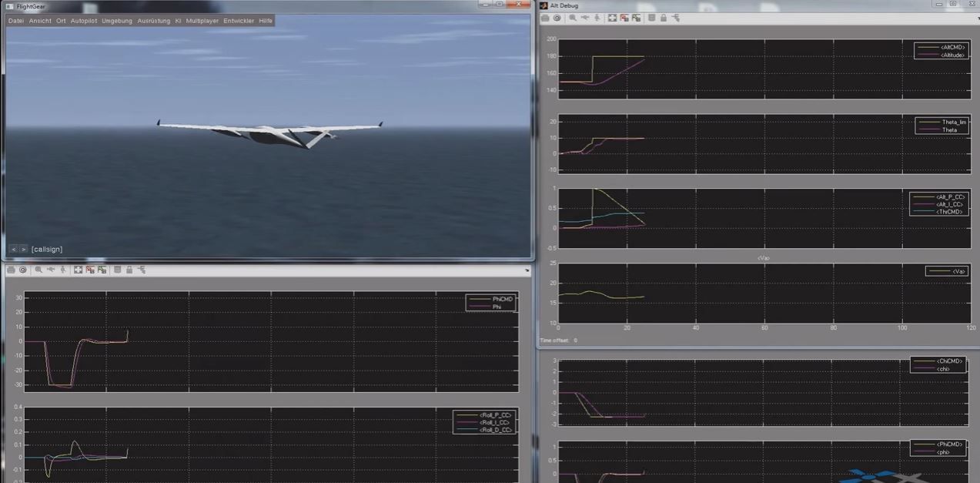Click Print icon in Alt Debug scope toolbar
Viewport: 980px width, 483px height.
545,18
